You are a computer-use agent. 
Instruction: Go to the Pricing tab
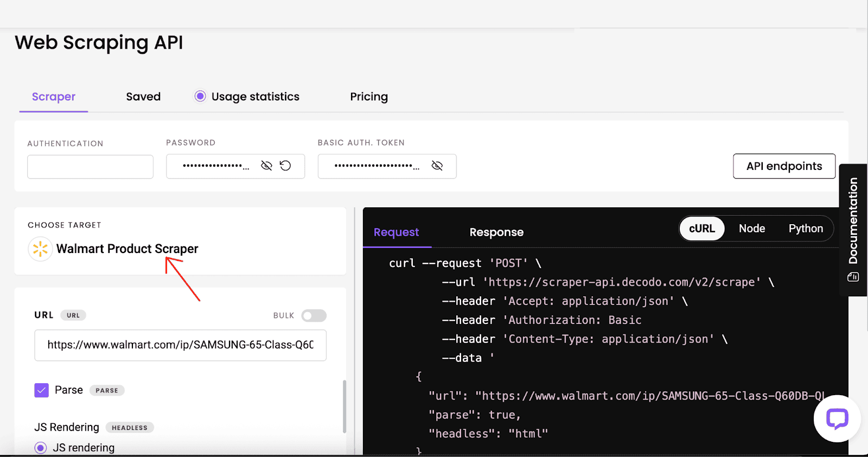[369, 97]
